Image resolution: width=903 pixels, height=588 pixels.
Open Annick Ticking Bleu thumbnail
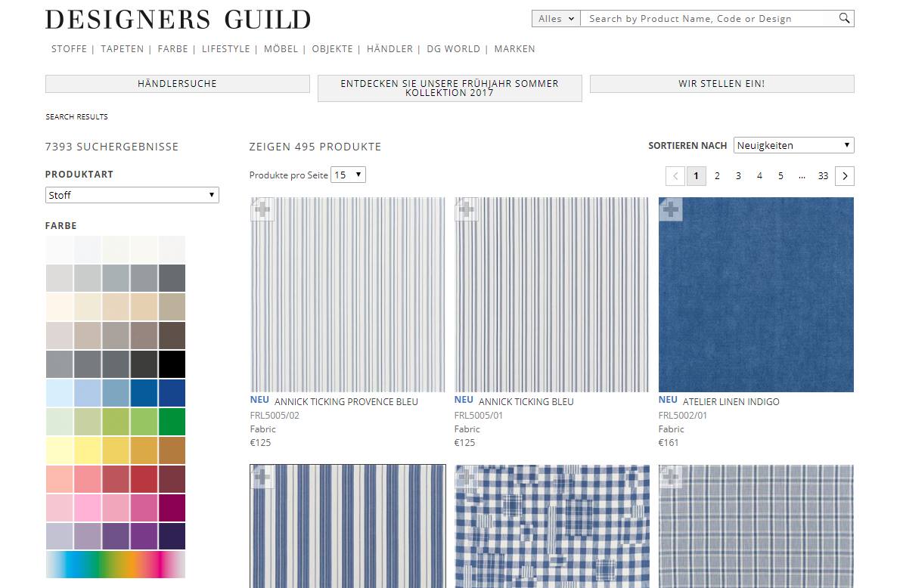pos(551,295)
